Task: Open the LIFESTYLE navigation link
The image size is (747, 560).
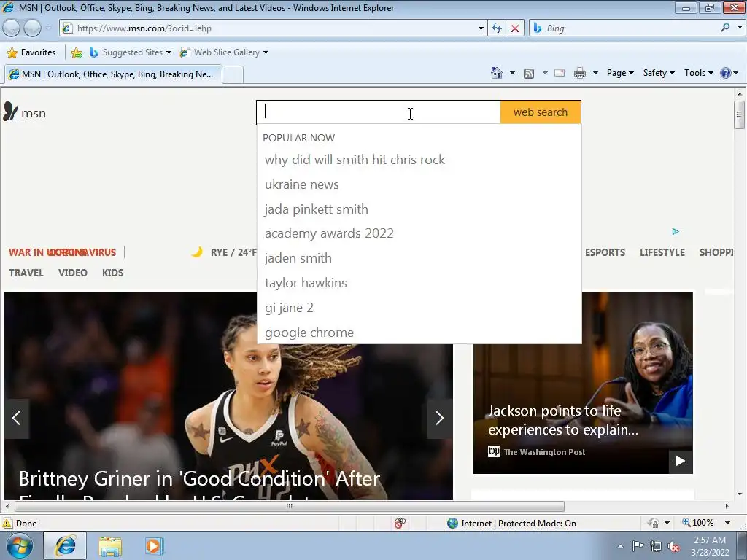Action: pos(662,252)
